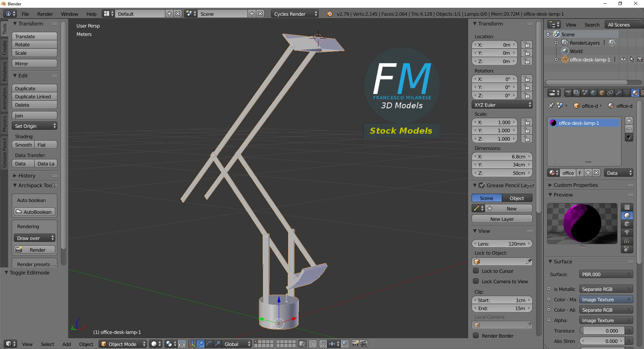Toggle renderability camera for office-desk-lamp-1
Image resolution: width=644 pixels, height=349 pixels.
pyautogui.click(x=640, y=59)
